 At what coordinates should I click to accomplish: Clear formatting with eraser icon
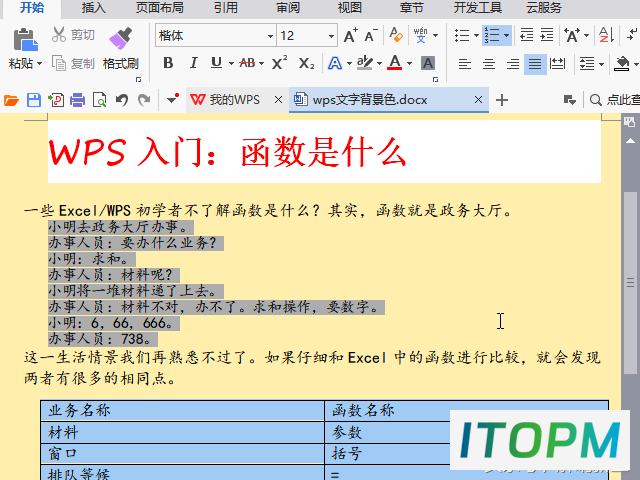(396, 35)
